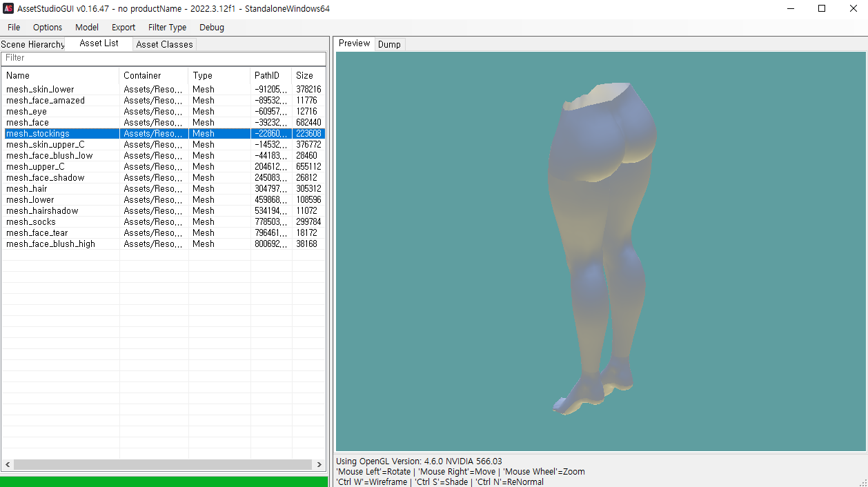
Task: Close the AssetStudioGUI window
Action: pyautogui.click(x=853, y=9)
